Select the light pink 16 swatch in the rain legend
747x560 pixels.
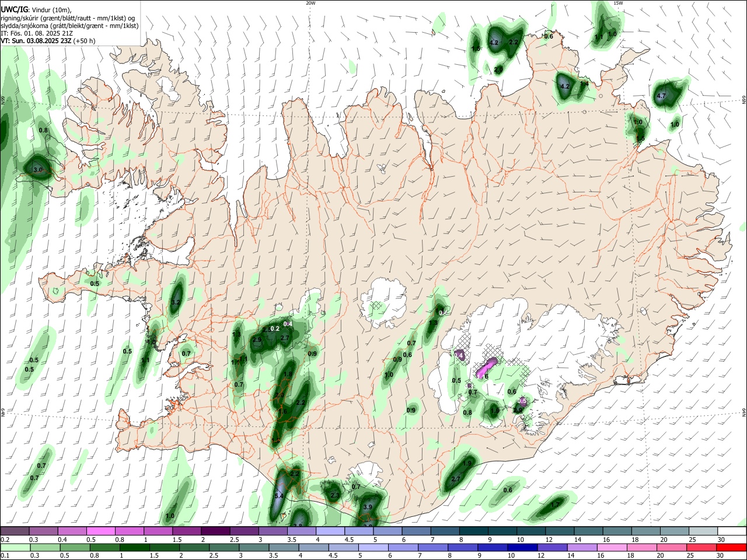[612, 548]
